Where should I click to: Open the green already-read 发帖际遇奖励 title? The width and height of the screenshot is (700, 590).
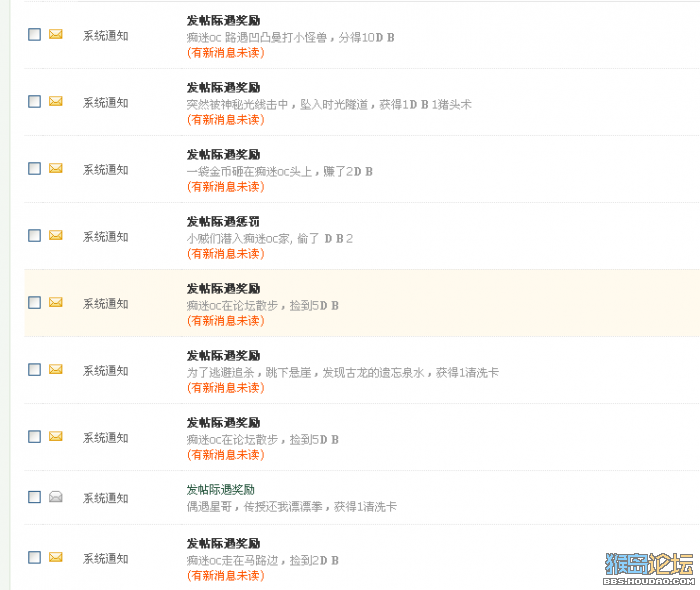click(221, 490)
